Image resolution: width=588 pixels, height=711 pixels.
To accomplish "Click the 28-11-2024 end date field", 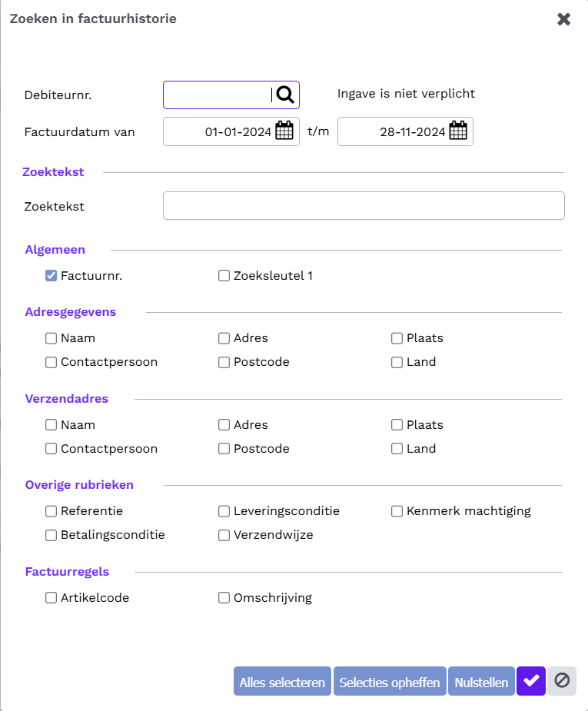I will [x=405, y=131].
